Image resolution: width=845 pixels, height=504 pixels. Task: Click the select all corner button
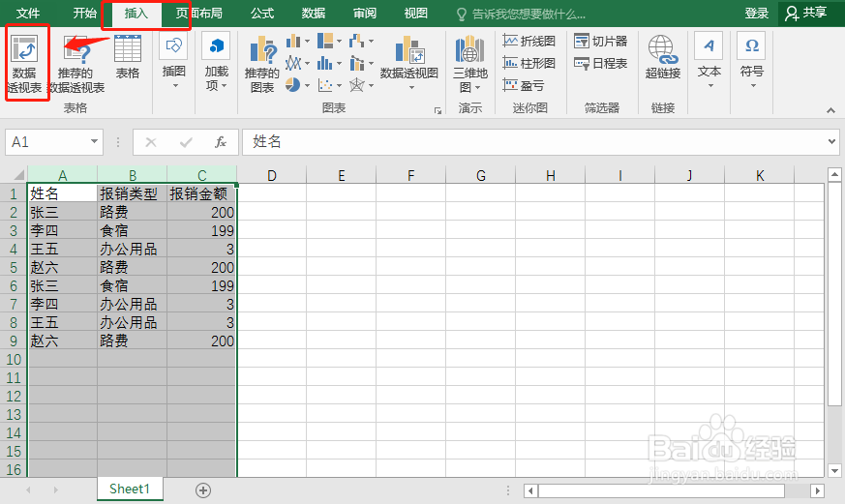[x=14, y=174]
